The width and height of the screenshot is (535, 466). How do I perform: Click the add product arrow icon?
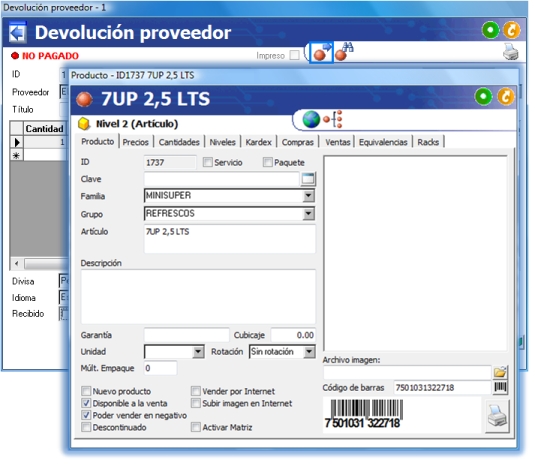(x=322, y=52)
